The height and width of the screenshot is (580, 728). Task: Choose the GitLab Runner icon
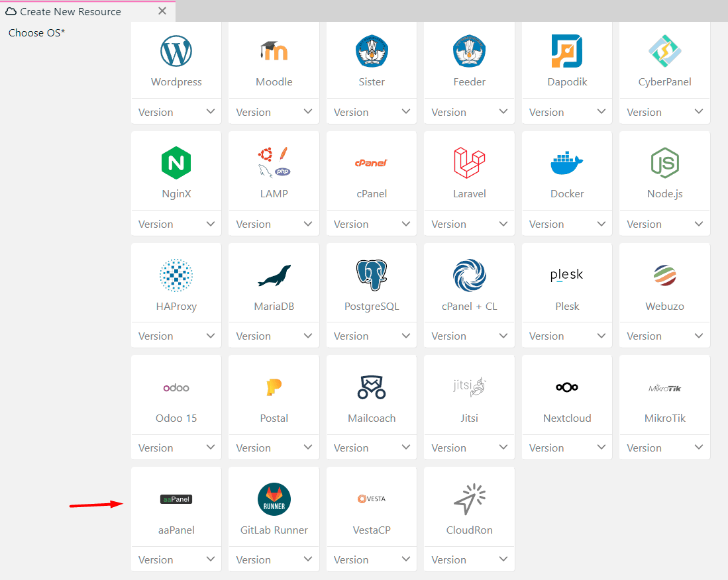click(274, 499)
